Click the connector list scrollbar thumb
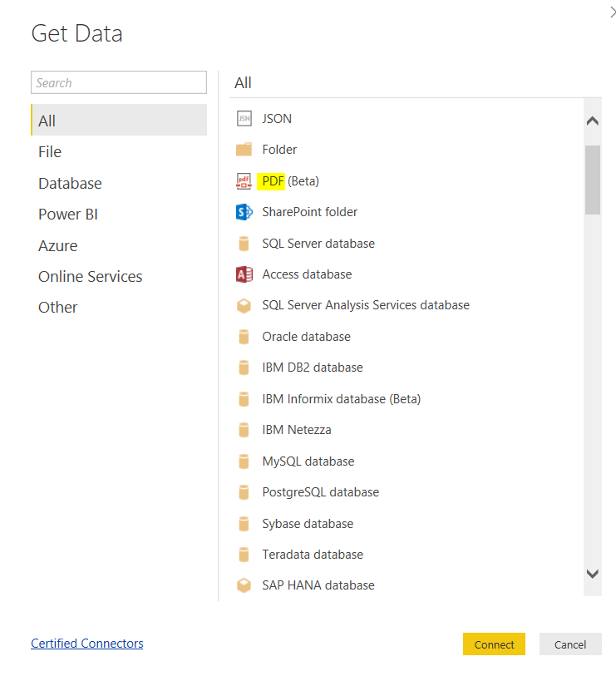The image size is (616, 676). point(593,180)
